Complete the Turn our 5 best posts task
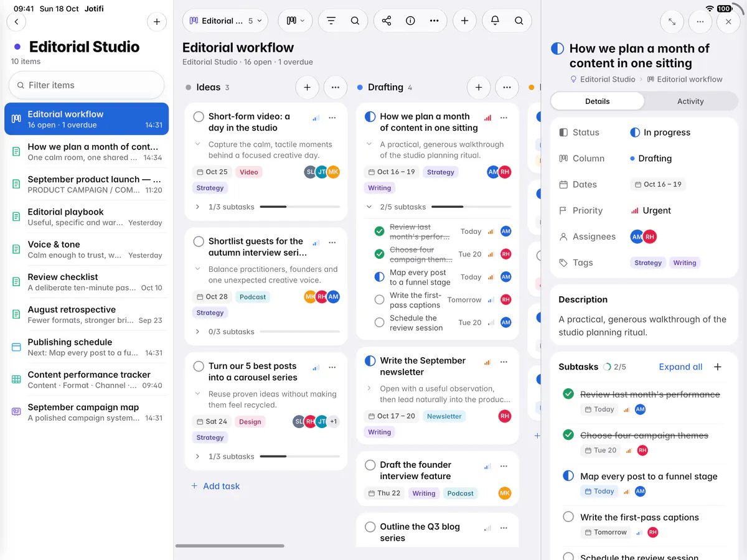The height and width of the screenshot is (560, 747). (199, 366)
